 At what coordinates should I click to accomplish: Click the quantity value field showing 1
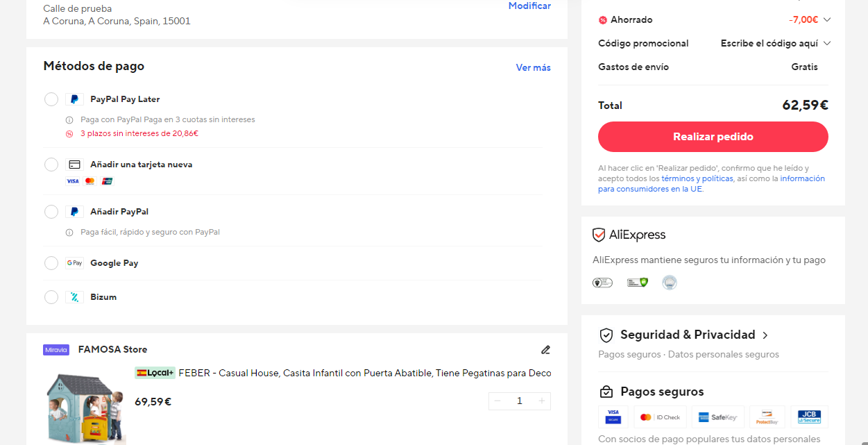coord(520,401)
